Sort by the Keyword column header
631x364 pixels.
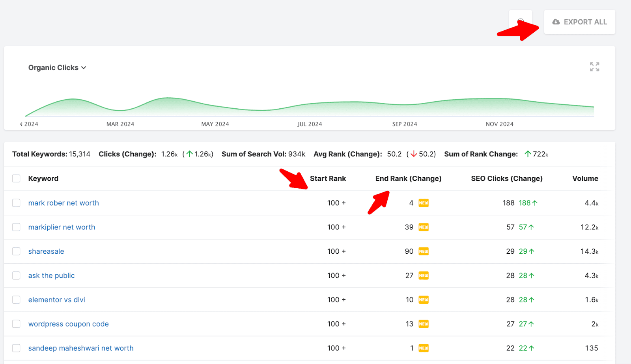[x=43, y=178]
